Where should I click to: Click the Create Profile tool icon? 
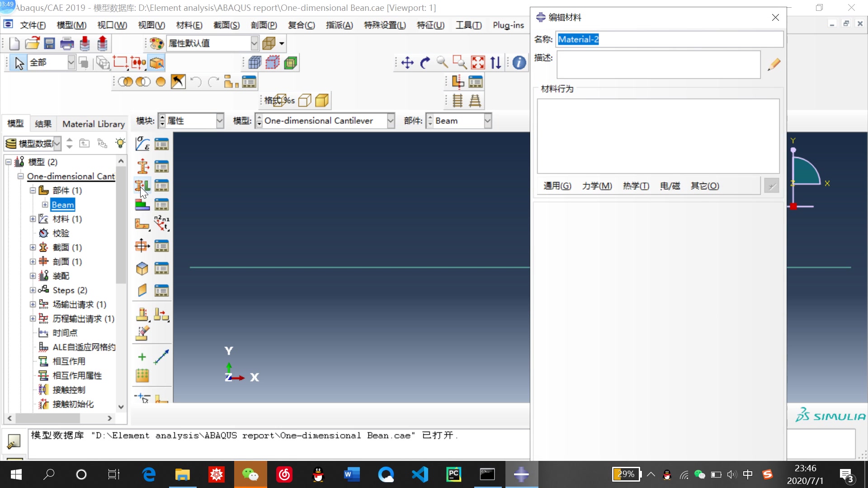point(142,246)
